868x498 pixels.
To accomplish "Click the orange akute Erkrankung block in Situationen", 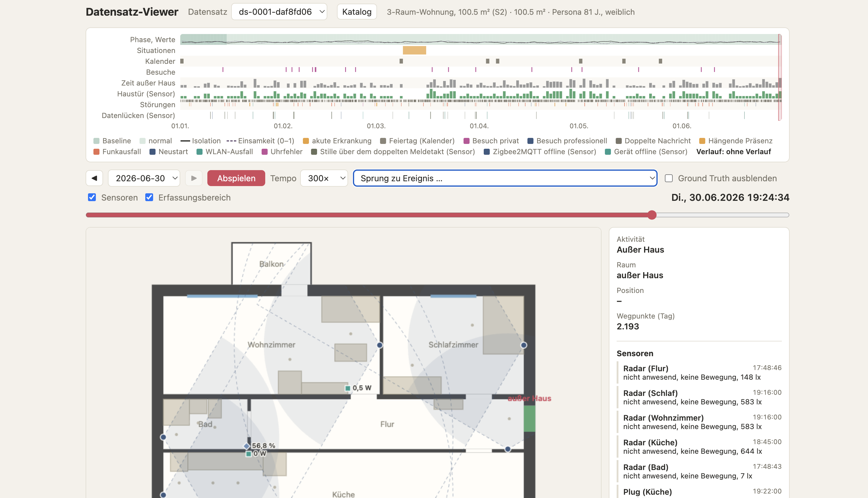I will tap(414, 50).
